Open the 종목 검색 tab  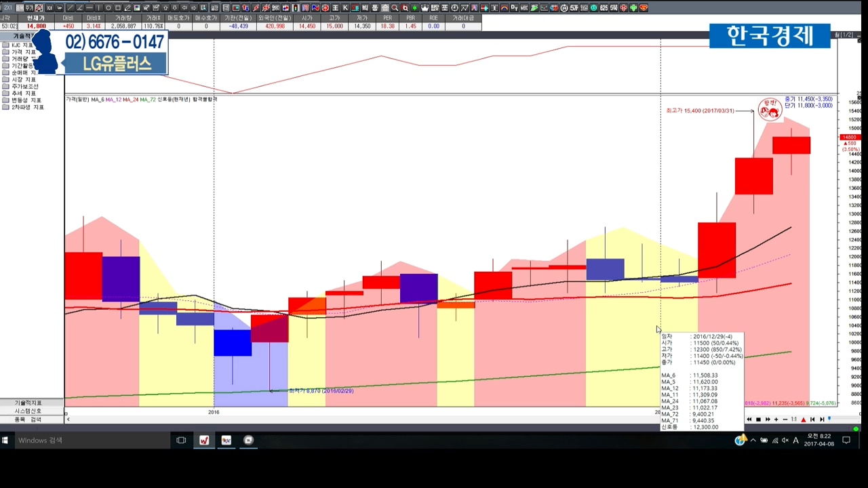(28, 420)
